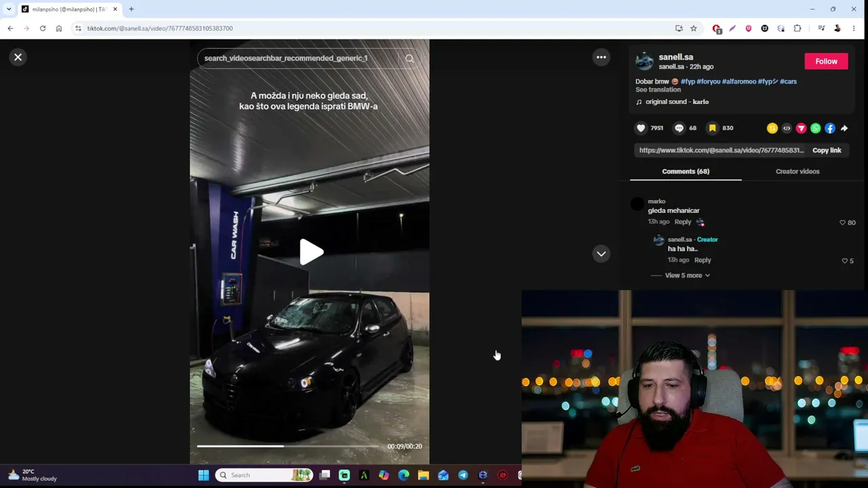Like marko's comment
Screen dimensions: 868x488
[843, 223]
